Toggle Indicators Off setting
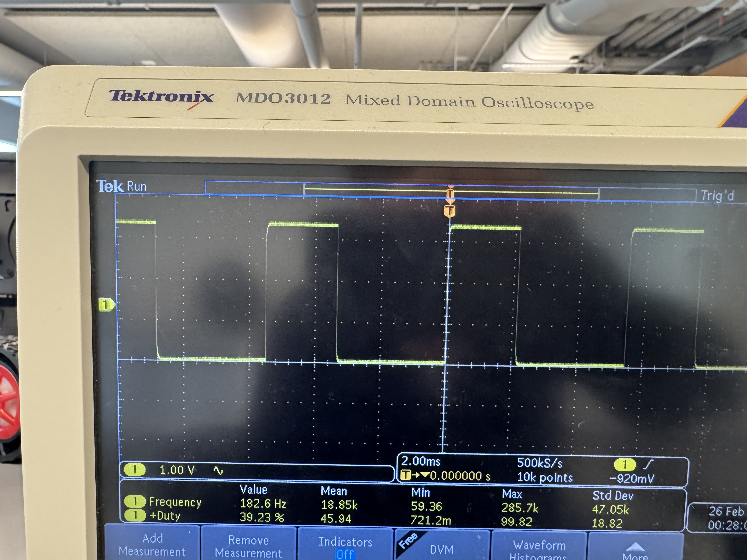747x560 pixels. [x=345, y=547]
